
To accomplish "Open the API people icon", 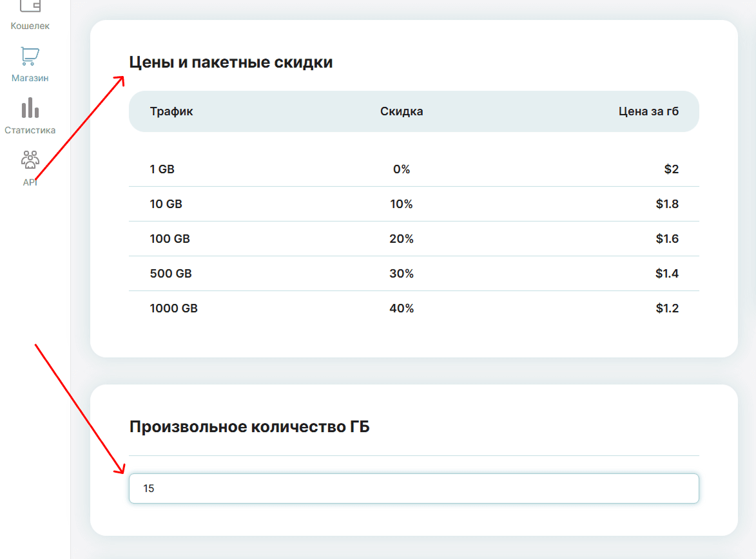I will tap(30, 160).
